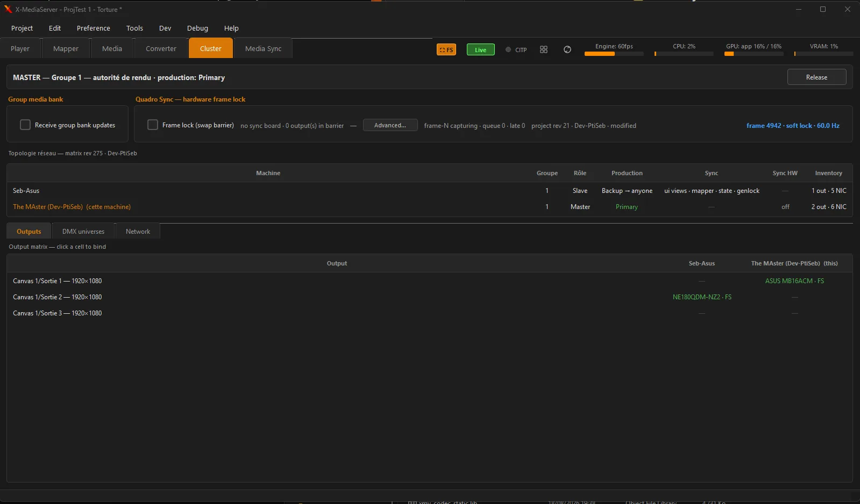Click the Inventory column header

[828, 173]
